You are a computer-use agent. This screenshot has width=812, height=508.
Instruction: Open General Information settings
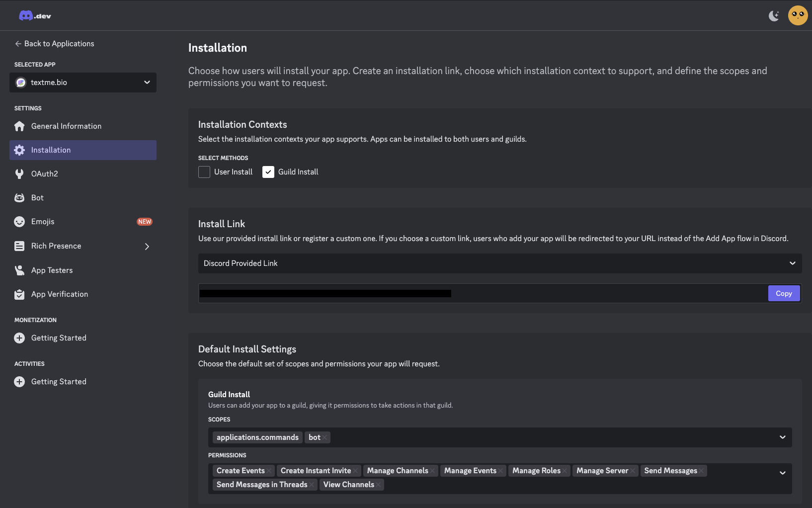(x=66, y=126)
